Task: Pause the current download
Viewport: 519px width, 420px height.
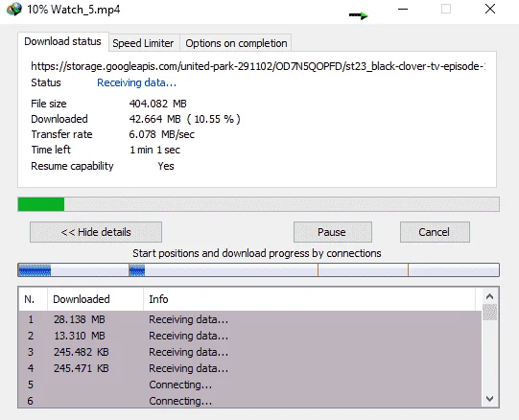Action: click(333, 232)
